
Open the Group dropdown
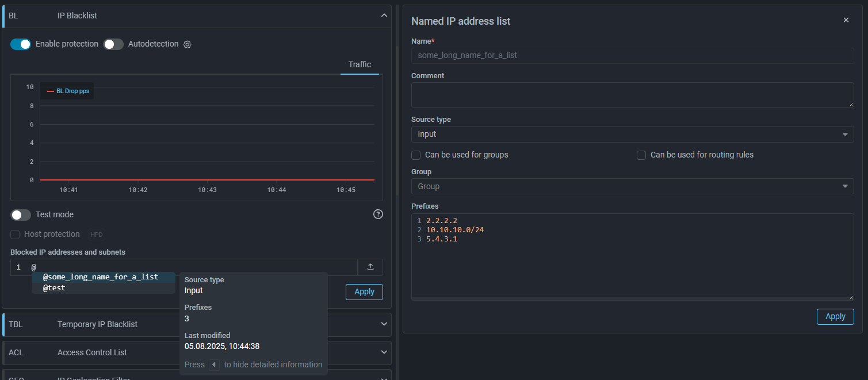pyautogui.click(x=632, y=186)
